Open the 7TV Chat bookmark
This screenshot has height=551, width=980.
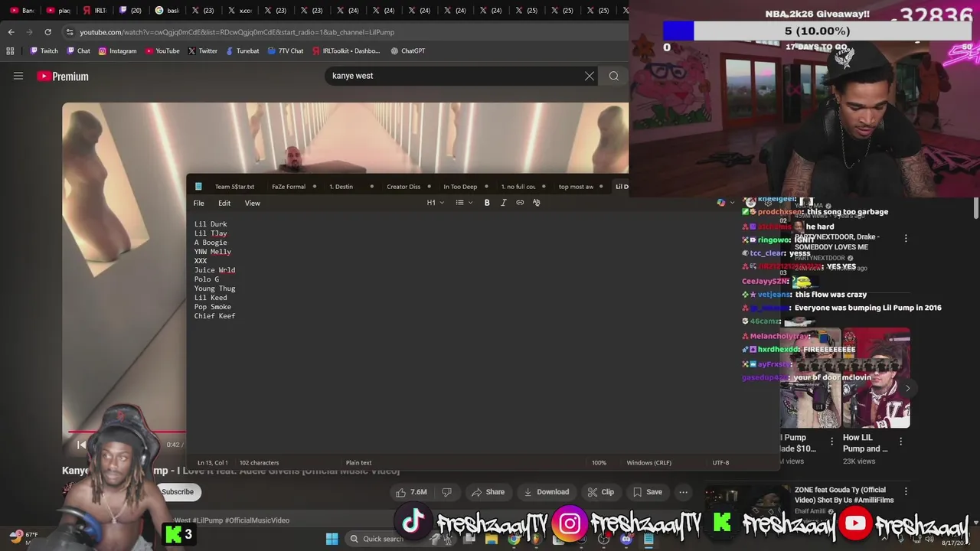(285, 51)
